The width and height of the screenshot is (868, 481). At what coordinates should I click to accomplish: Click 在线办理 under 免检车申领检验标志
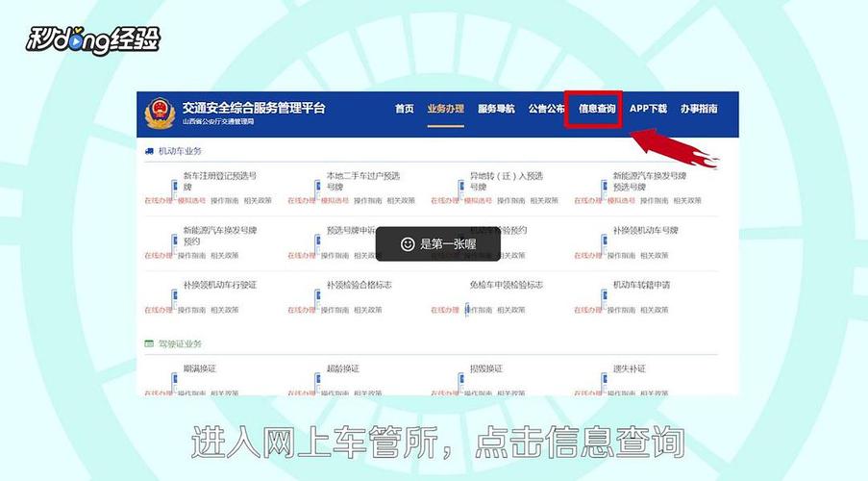(x=444, y=310)
